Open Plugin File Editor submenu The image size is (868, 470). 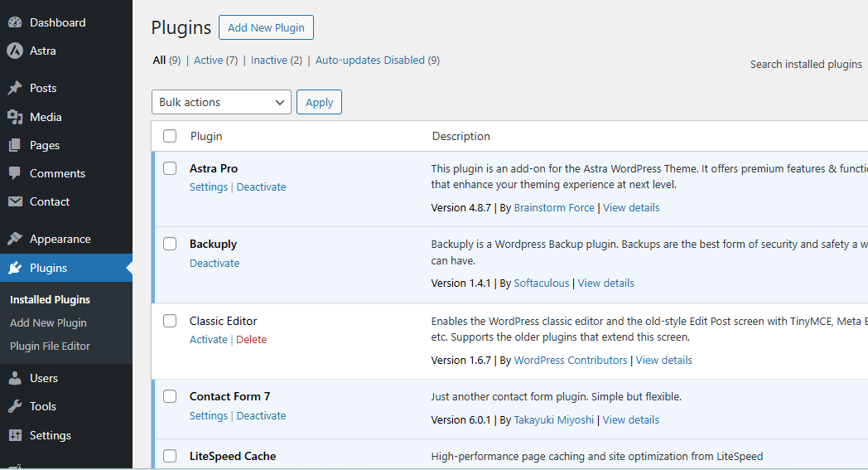coord(50,346)
